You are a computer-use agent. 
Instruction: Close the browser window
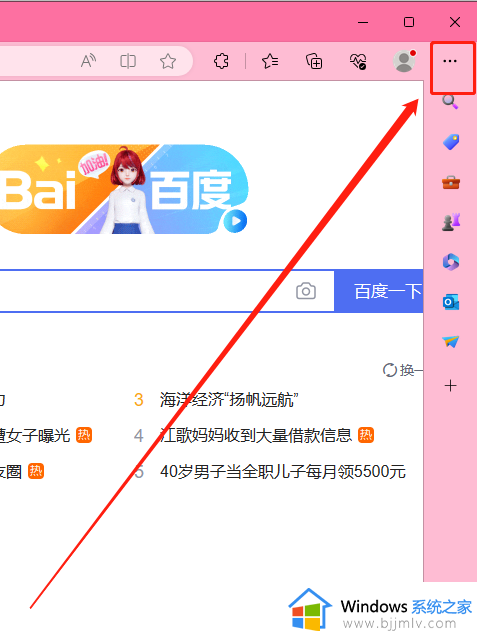pos(455,22)
